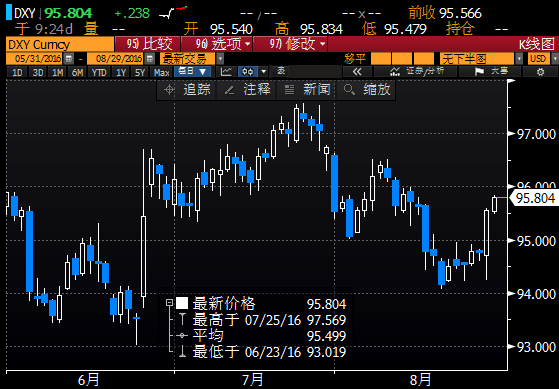Select the 3D period range
The width and height of the screenshot is (559, 389).
(x=37, y=72)
